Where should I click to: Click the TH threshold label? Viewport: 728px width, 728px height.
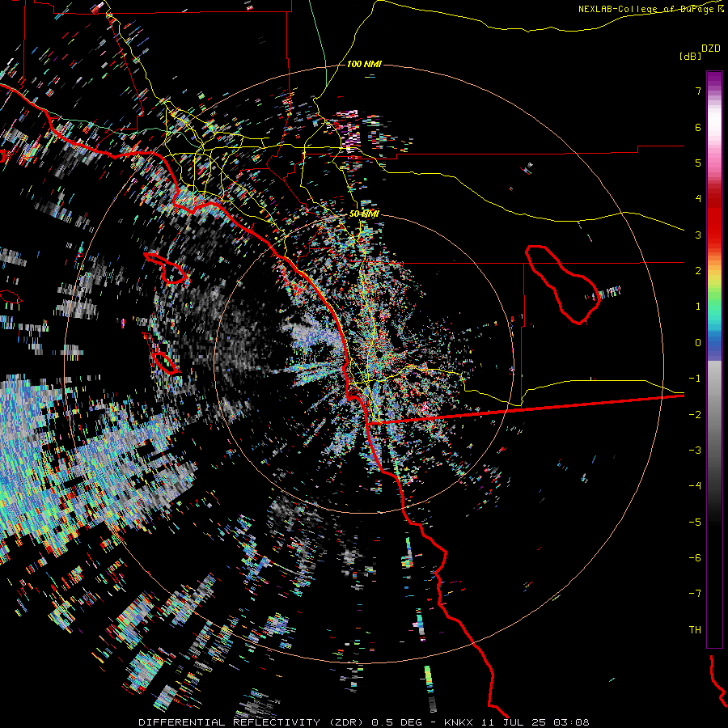pos(695,630)
